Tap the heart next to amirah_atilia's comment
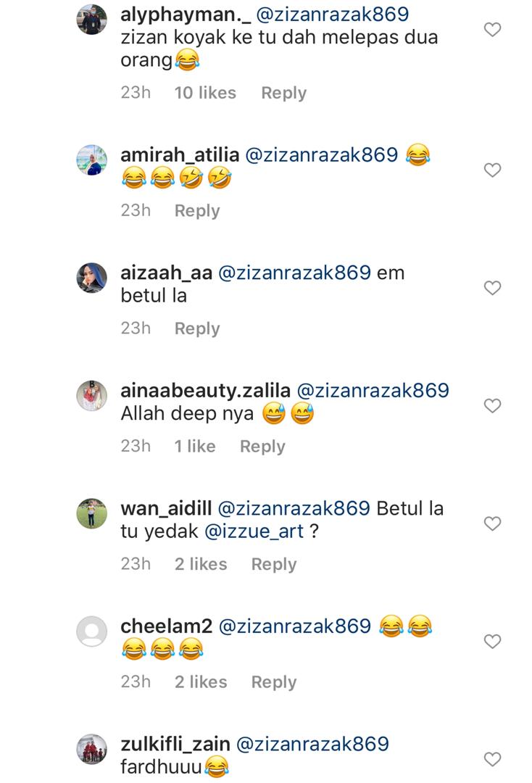This screenshot has height=783, width=532. coord(492,170)
